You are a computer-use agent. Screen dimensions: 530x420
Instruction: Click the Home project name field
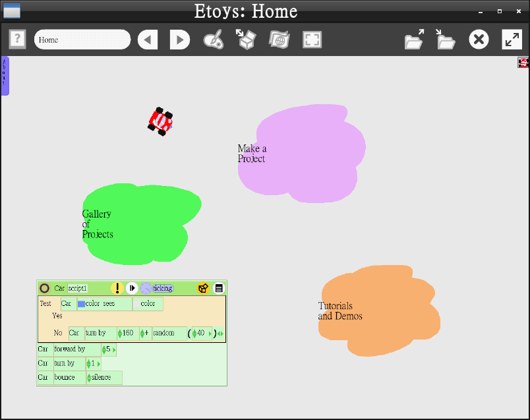click(82, 40)
